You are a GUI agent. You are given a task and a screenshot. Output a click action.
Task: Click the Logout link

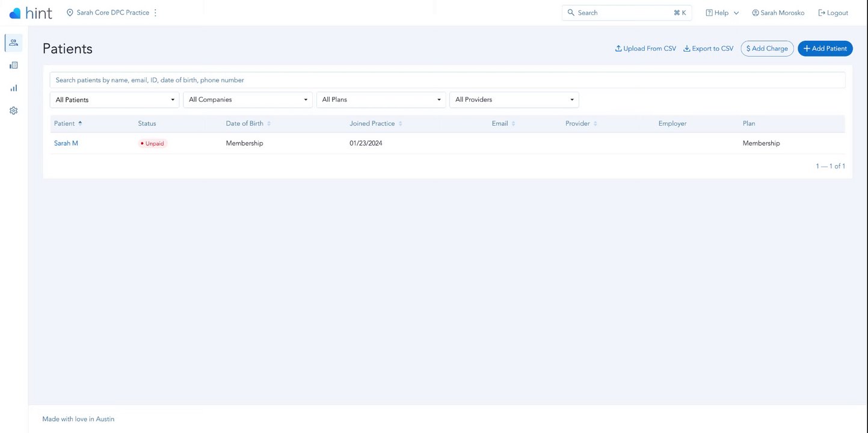(833, 13)
